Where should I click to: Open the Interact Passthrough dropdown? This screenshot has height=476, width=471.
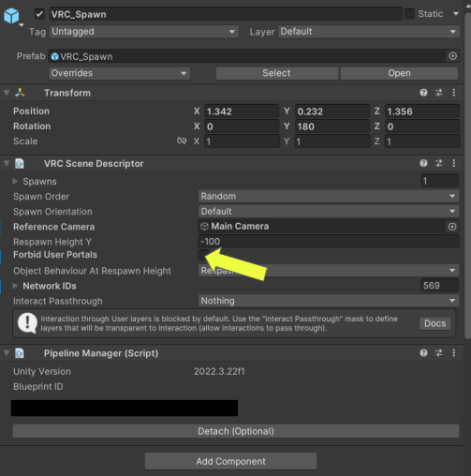(x=329, y=301)
